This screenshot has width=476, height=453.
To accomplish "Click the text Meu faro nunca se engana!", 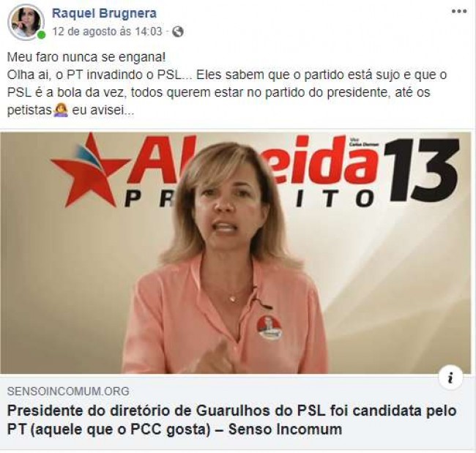I will pos(86,57).
